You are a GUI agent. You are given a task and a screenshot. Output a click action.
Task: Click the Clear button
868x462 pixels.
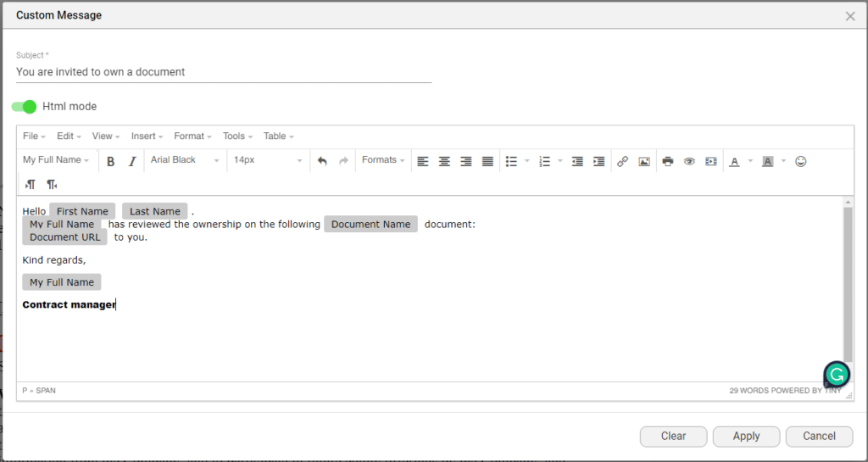tap(674, 436)
